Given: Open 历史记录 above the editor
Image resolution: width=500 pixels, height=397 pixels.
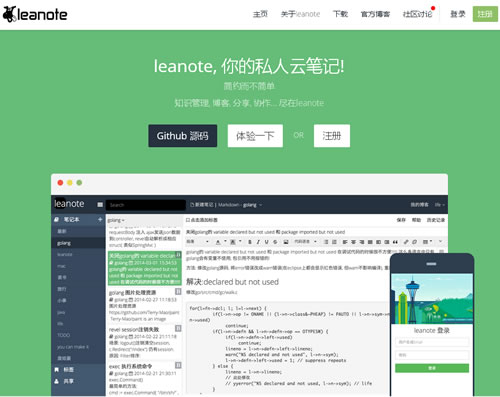Looking at the screenshot, I should (x=436, y=220).
